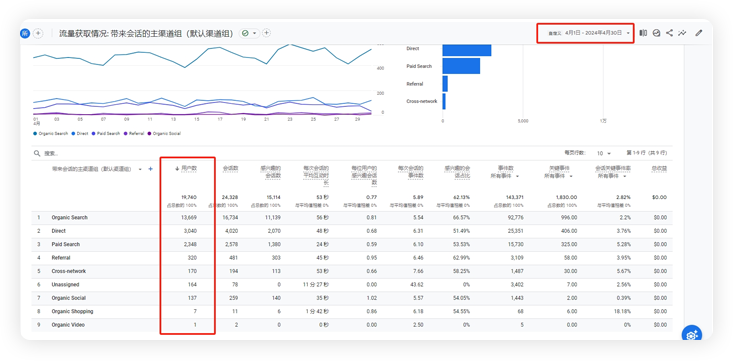Image resolution: width=733 pixels, height=361 pixels.
Task: Click Organic Shopping row label
Action: click(x=72, y=311)
